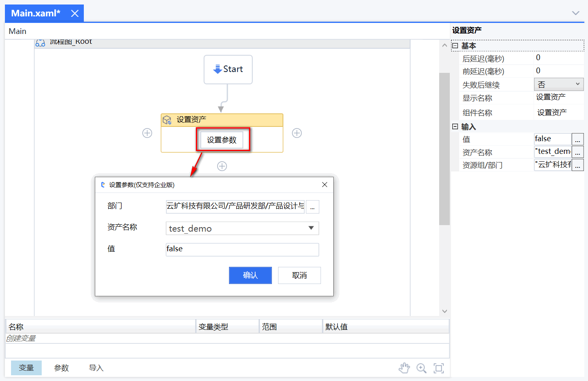Click the Main breadcrumb

tap(18, 32)
